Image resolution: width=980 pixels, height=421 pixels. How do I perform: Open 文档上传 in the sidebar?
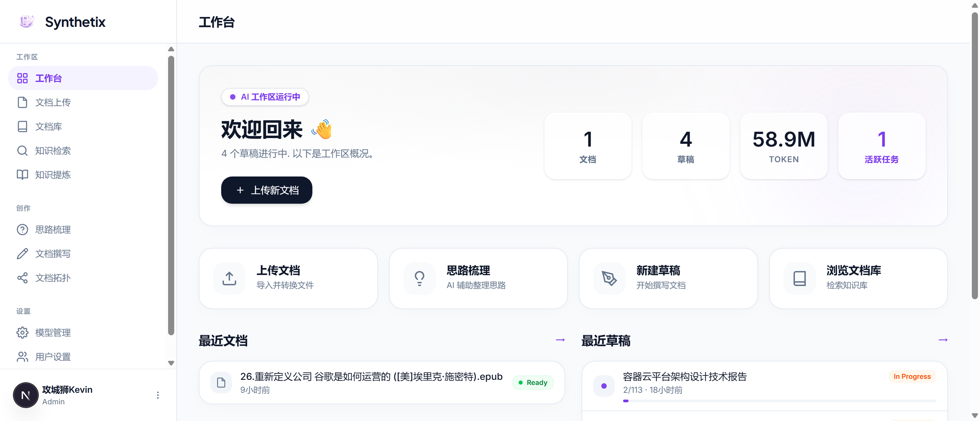[x=83, y=102]
